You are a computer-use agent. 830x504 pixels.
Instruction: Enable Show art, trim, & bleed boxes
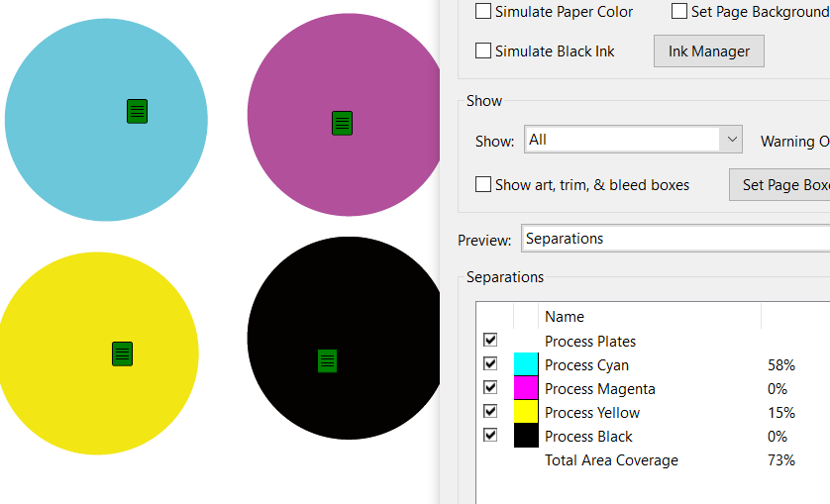point(483,184)
